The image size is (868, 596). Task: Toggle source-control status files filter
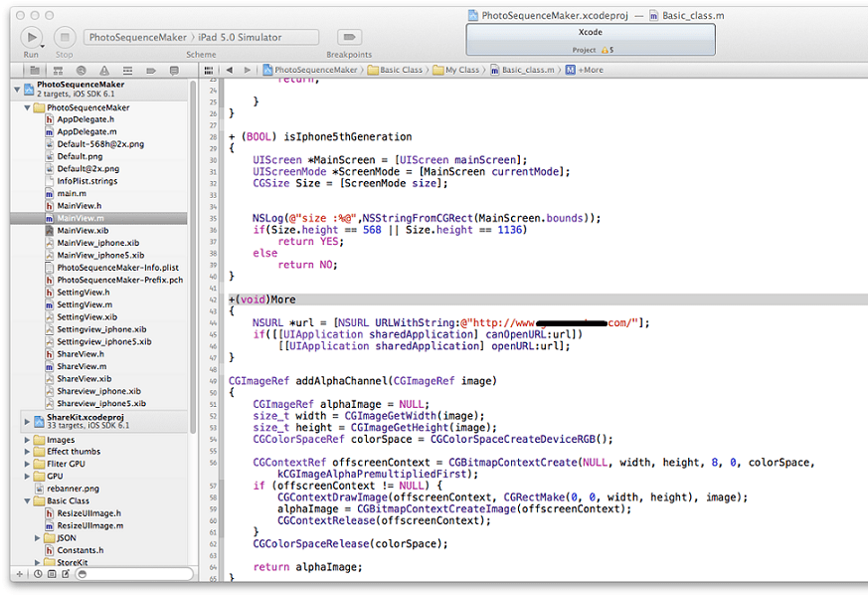pos(52,574)
